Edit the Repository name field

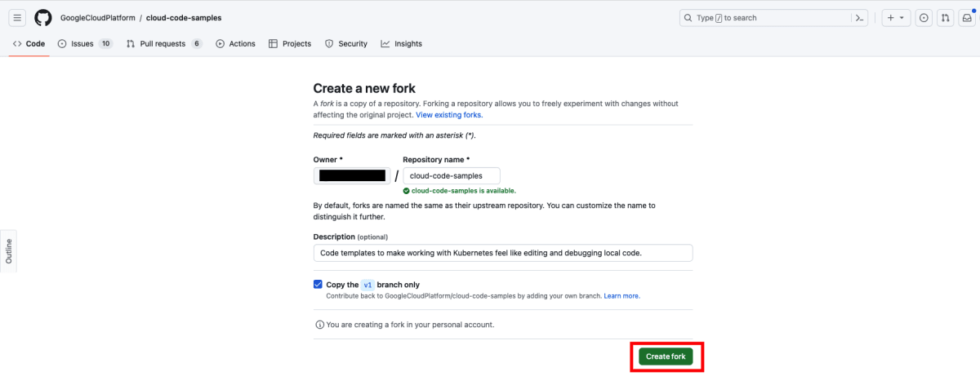click(452, 175)
